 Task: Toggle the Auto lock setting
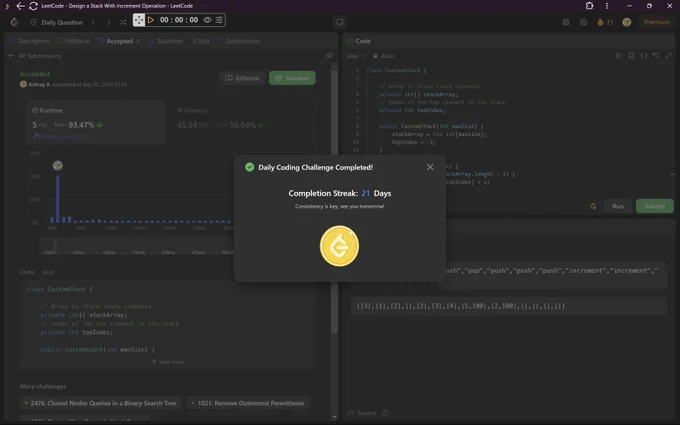tap(384, 56)
